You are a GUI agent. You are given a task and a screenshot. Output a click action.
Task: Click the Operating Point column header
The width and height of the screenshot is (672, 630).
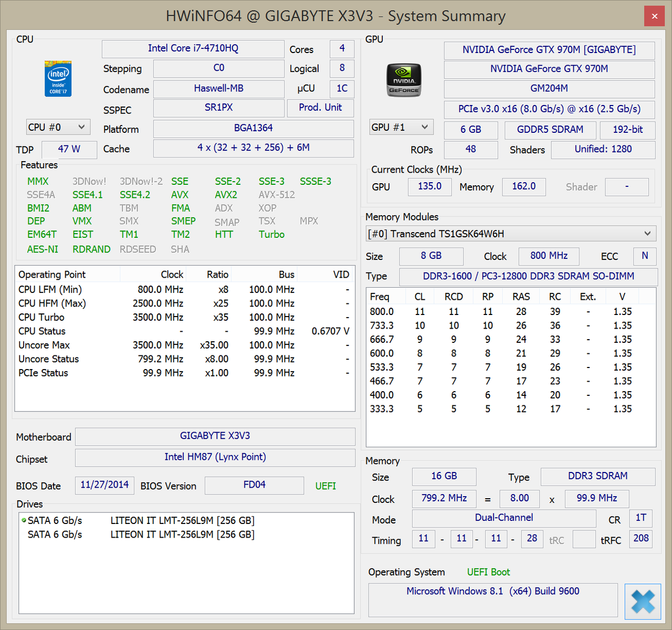pyautogui.click(x=68, y=275)
